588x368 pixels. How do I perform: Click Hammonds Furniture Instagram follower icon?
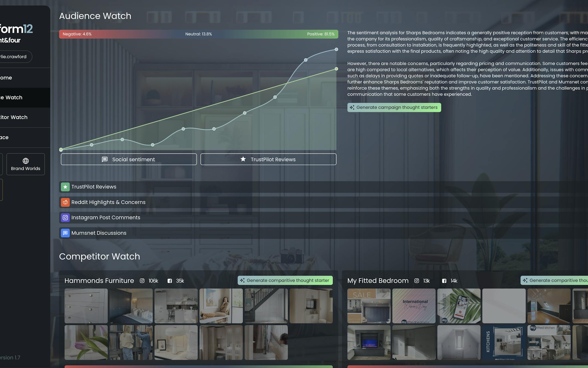tap(142, 281)
